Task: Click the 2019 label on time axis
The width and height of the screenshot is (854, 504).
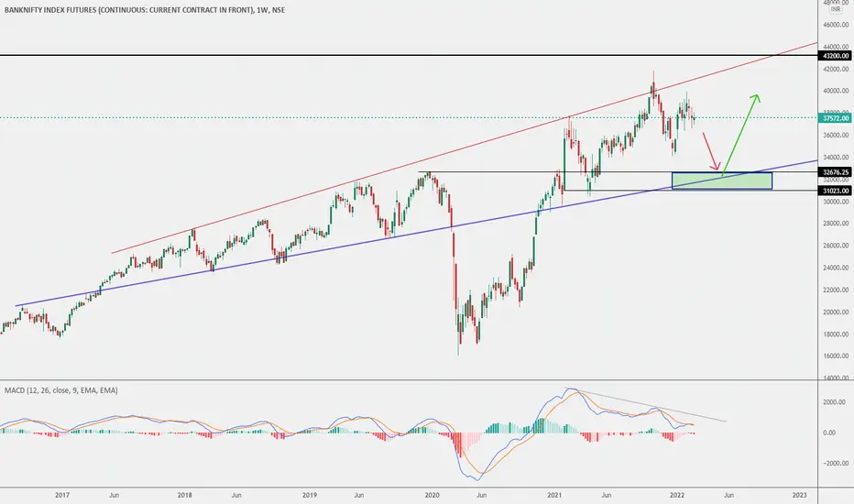Action: coord(310,495)
